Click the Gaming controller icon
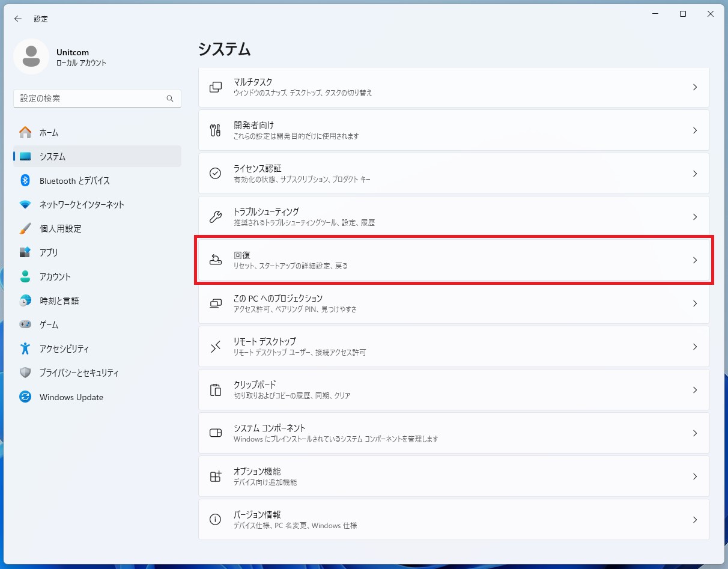This screenshot has height=569, width=728. pyautogui.click(x=25, y=324)
